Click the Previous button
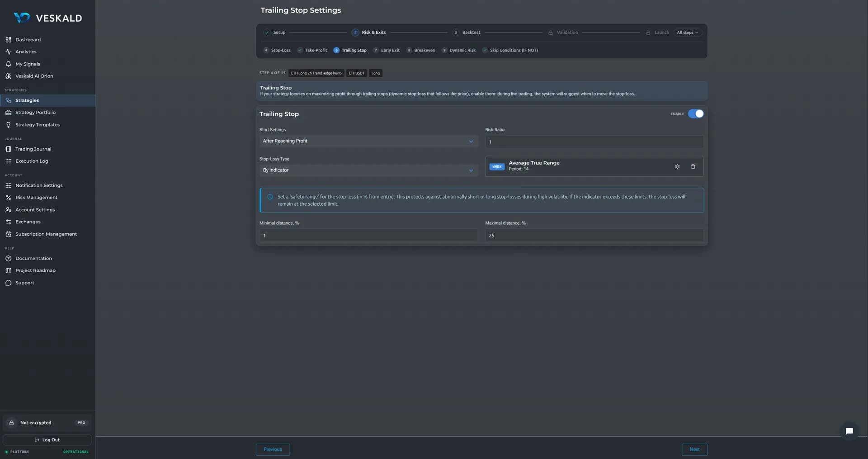The height and width of the screenshot is (459, 868). [x=273, y=450]
